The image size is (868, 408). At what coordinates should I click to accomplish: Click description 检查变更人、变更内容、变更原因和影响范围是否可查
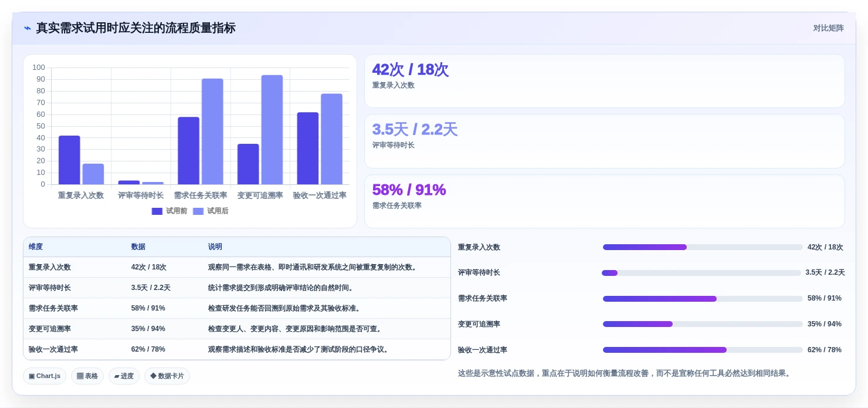point(296,329)
